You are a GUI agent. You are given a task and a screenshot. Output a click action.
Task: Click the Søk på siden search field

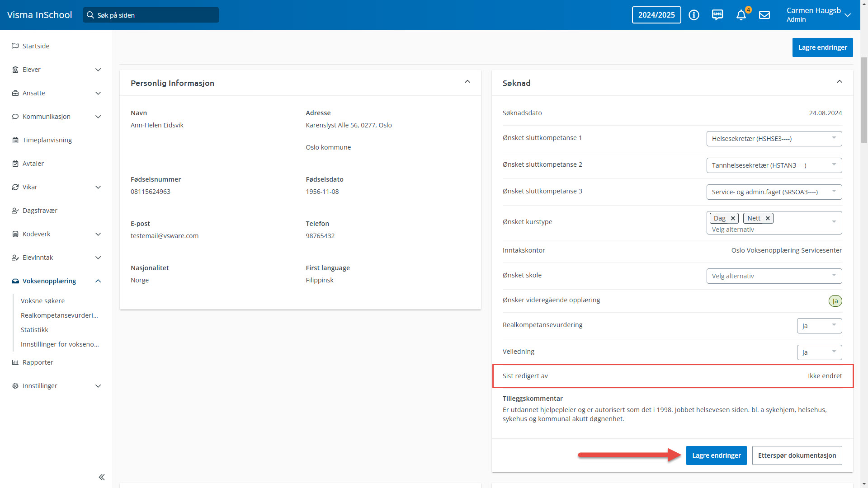point(151,15)
